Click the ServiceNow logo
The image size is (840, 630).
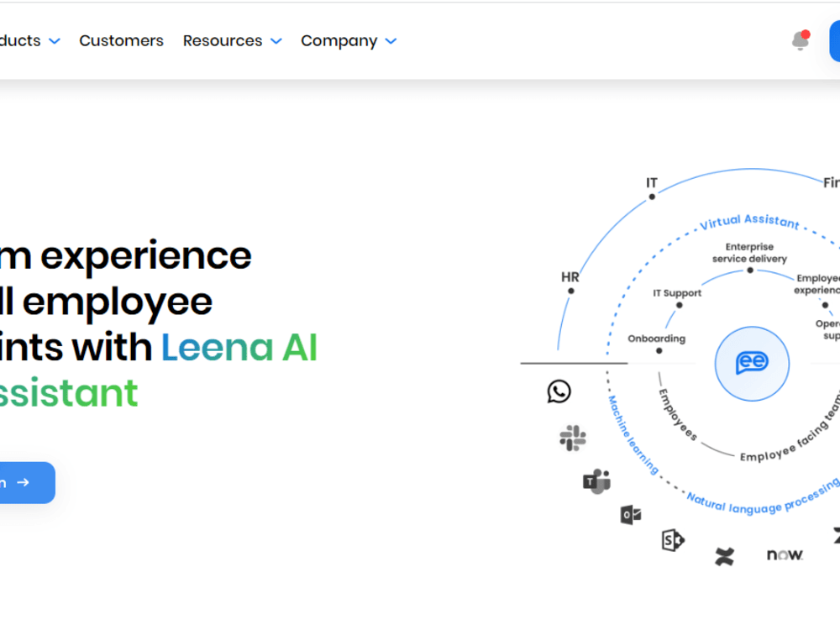783,554
